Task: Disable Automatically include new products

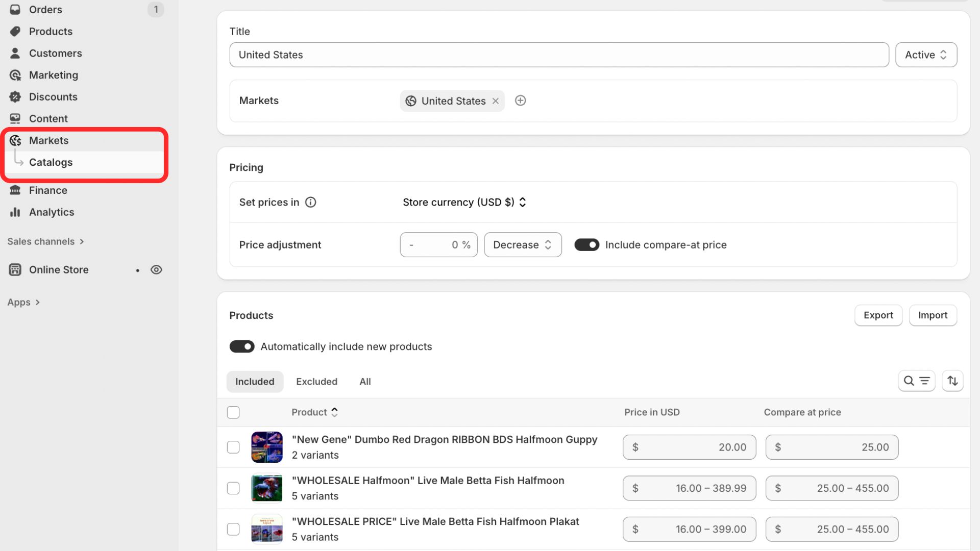Action: pyautogui.click(x=242, y=347)
